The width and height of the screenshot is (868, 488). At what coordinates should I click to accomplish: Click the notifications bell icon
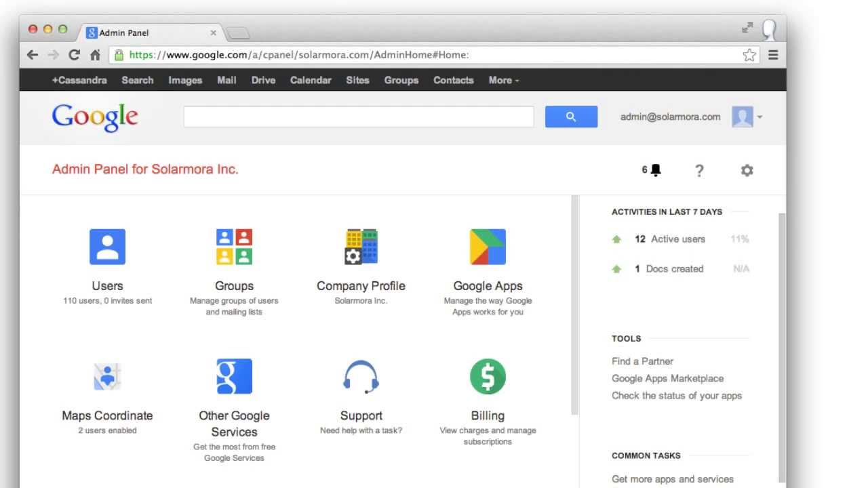656,170
